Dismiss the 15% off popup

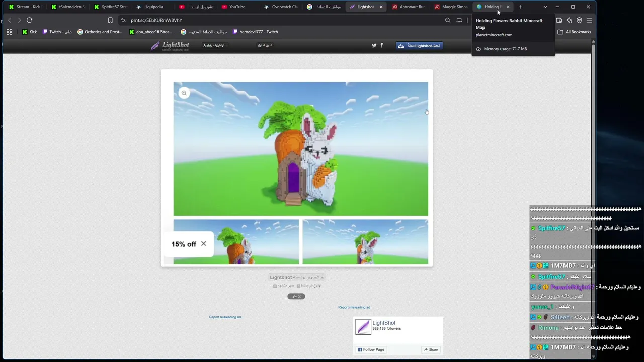pyautogui.click(x=203, y=244)
